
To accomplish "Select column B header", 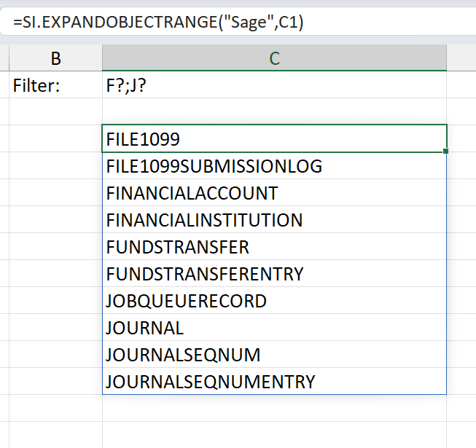I will [x=56, y=58].
